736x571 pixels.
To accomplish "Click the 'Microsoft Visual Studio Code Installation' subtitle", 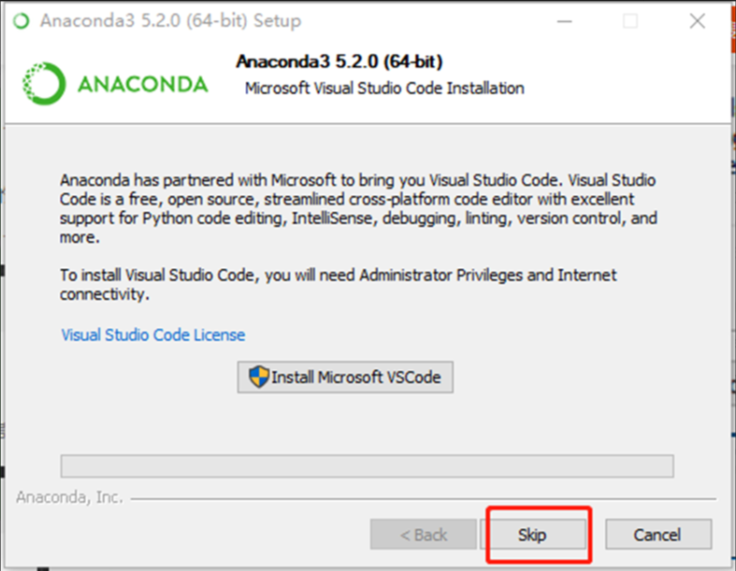I will (x=384, y=88).
